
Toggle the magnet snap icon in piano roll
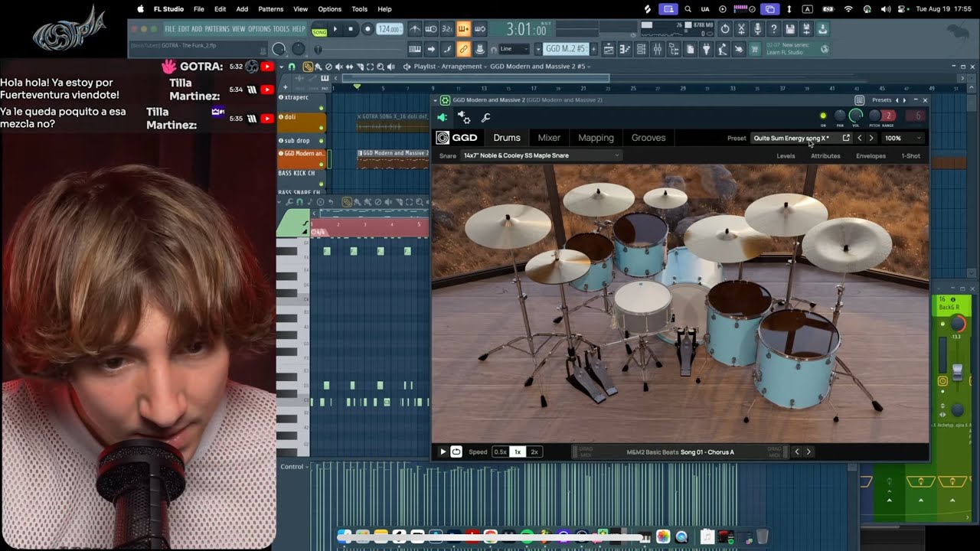(300, 202)
